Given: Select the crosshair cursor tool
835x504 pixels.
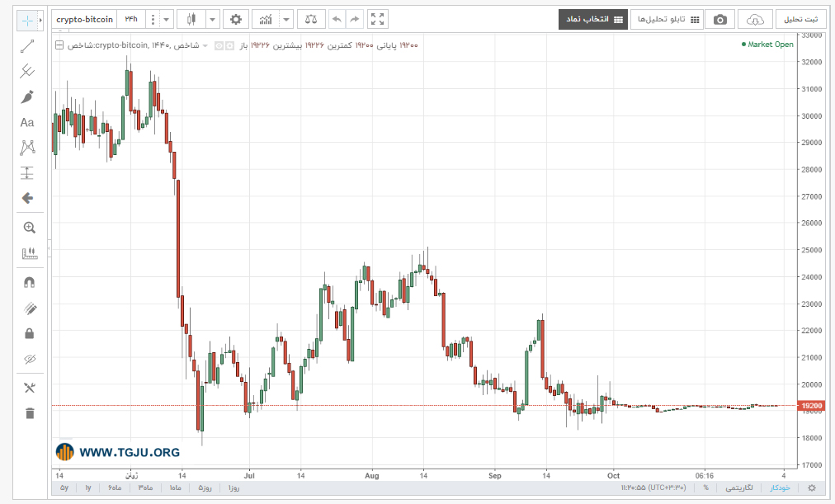Looking at the screenshot, I should (27, 21).
